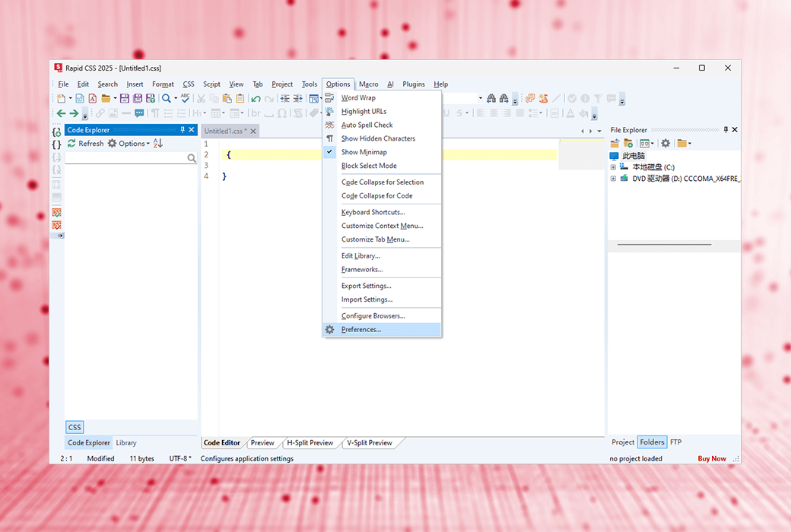Click the File Explorer horizontal splitter bar

click(x=674, y=245)
